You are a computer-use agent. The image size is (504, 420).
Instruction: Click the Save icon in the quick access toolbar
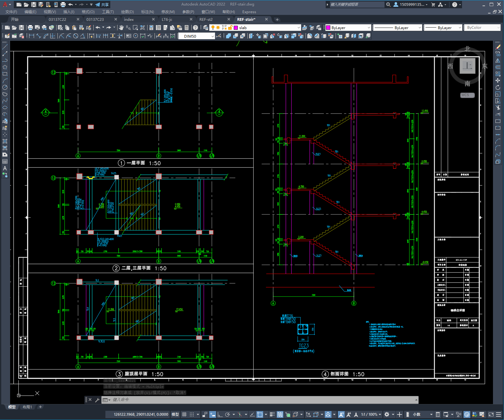pos(34,5)
